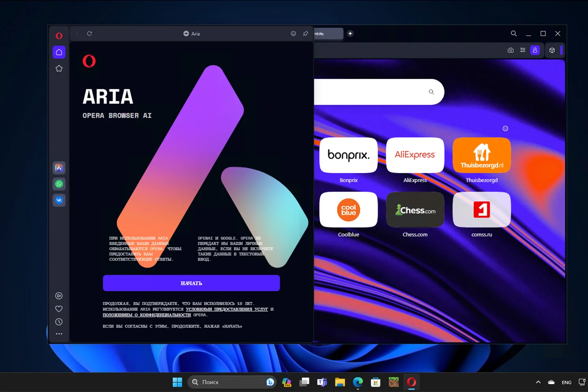
Task: Open the profile account icon
Action: click(x=535, y=50)
